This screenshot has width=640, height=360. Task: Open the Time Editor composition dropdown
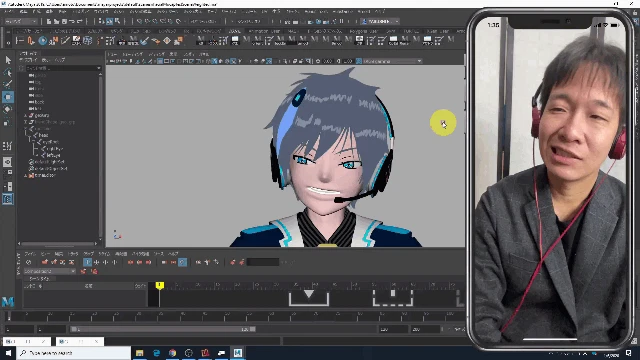49,271
